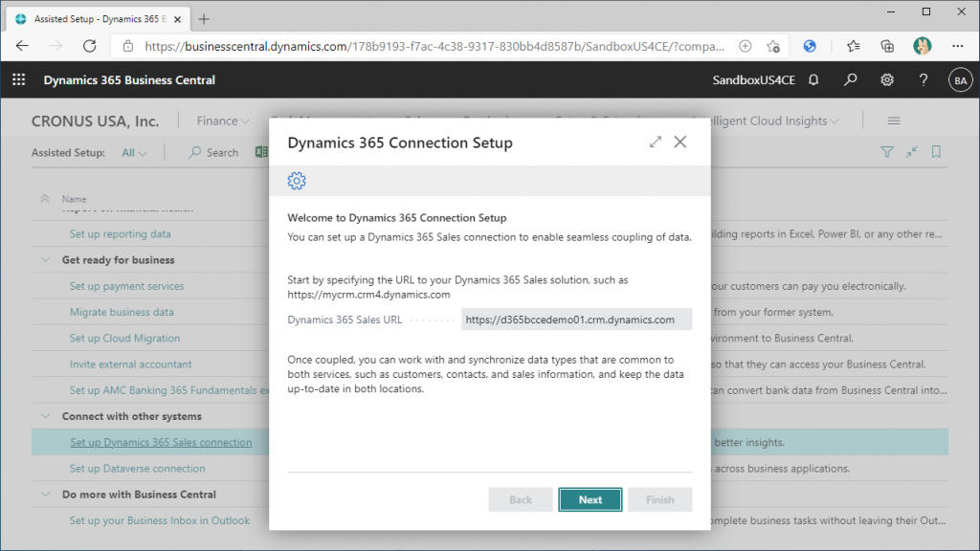
Task: Open Set up reporting data link
Action: click(x=120, y=233)
